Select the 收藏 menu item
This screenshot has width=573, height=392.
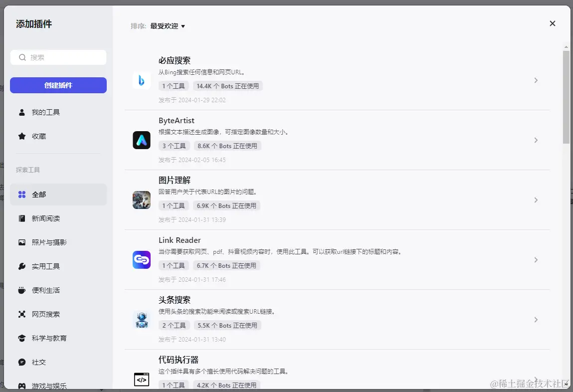coord(58,136)
